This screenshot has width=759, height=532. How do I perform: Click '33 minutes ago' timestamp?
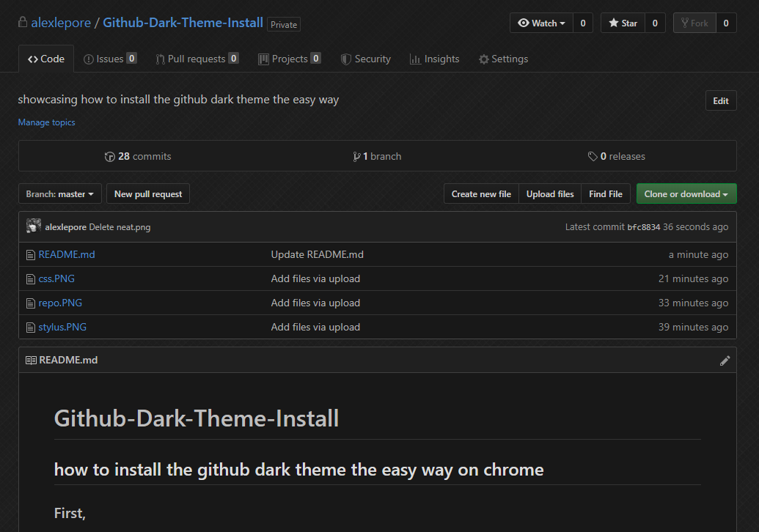693,303
